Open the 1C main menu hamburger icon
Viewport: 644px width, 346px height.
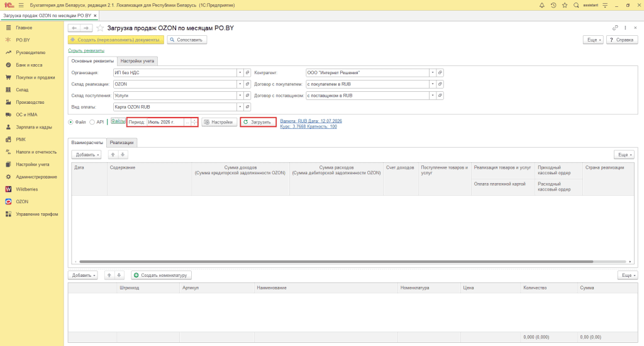point(21,5)
